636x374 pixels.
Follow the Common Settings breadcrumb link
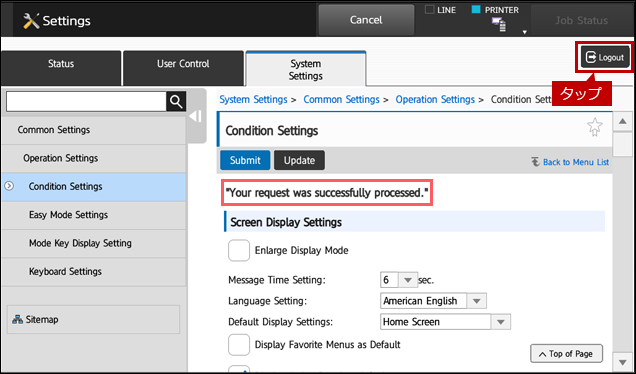click(x=341, y=99)
